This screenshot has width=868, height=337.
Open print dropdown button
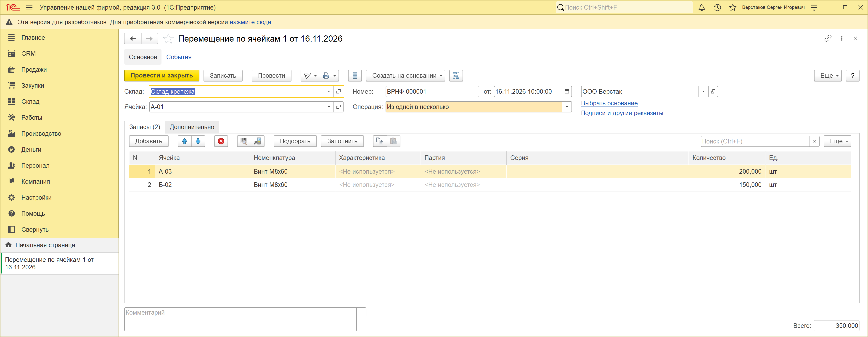329,75
